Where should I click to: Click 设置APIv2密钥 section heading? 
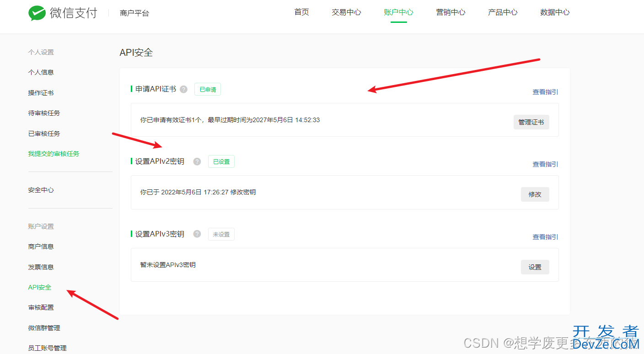pyautogui.click(x=160, y=161)
